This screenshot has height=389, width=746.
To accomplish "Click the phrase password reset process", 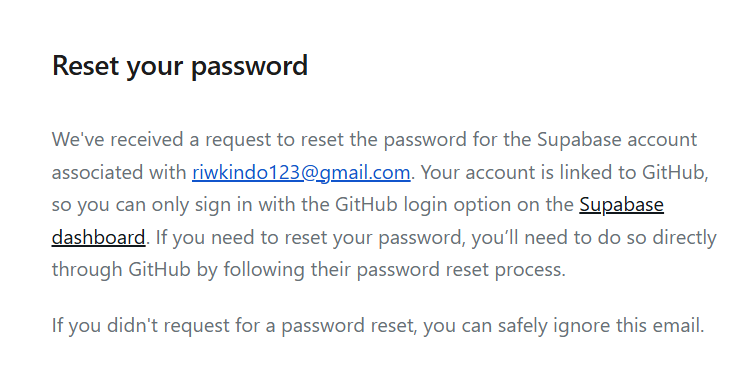I will (x=461, y=270).
